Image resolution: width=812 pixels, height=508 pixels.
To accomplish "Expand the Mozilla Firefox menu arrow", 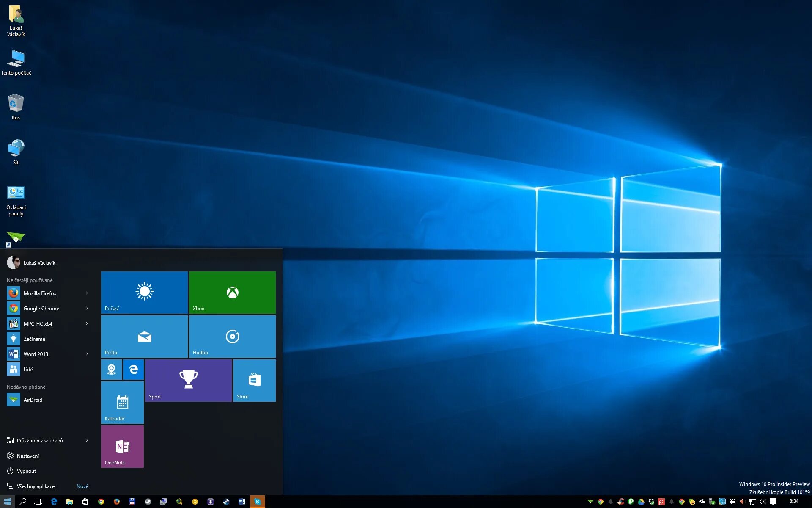I will click(x=87, y=293).
